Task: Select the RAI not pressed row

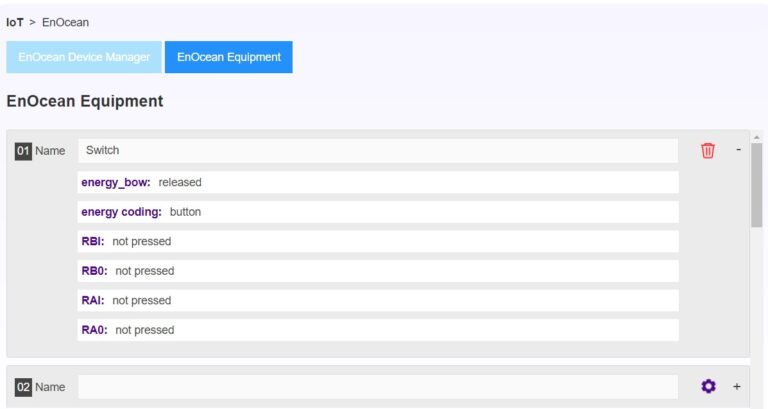Action: (x=378, y=300)
